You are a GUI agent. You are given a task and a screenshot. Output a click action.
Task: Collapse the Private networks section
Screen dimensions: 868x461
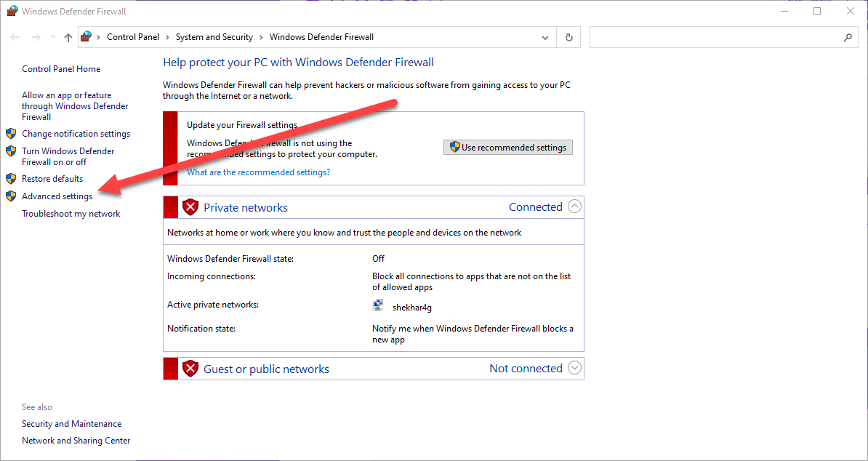point(574,207)
